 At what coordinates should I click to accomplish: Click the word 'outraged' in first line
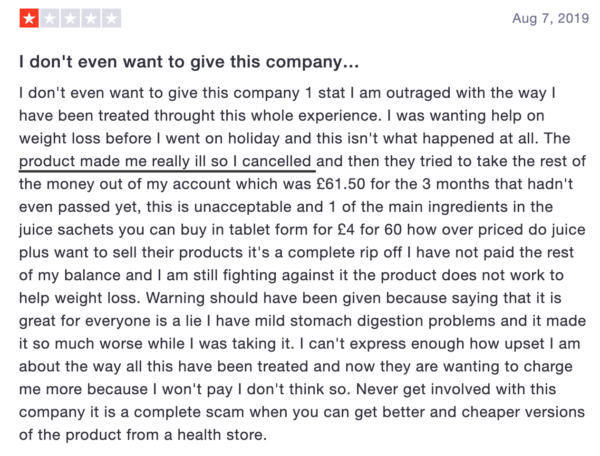point(418,93)
